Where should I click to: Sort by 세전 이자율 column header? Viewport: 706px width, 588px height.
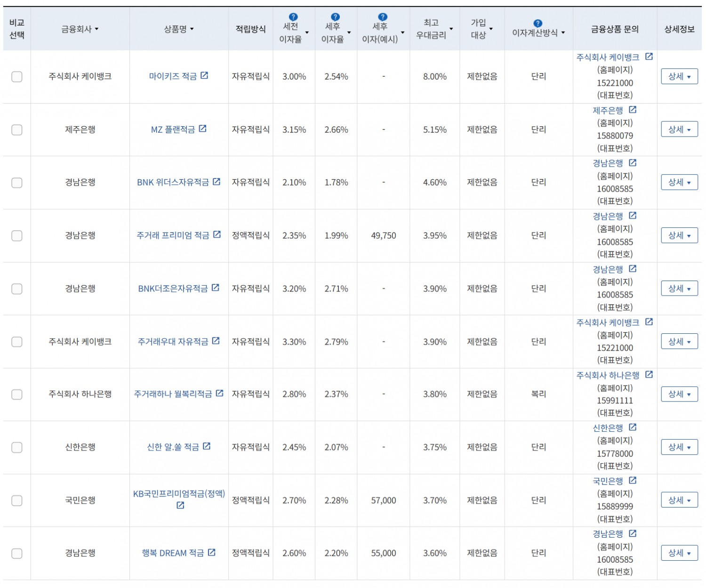pyautogui.click(x=294, y=32)
